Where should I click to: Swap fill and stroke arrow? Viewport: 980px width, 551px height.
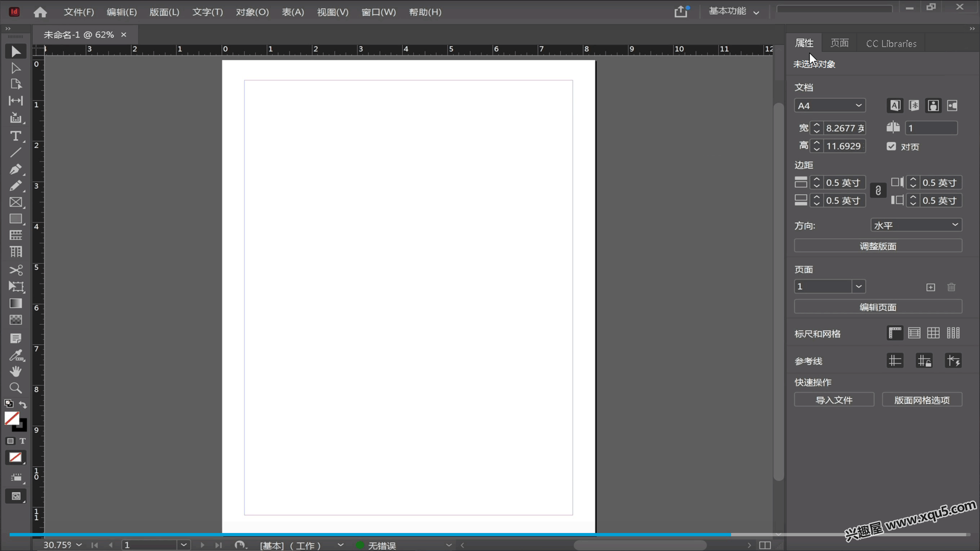(x=23, y=404)
